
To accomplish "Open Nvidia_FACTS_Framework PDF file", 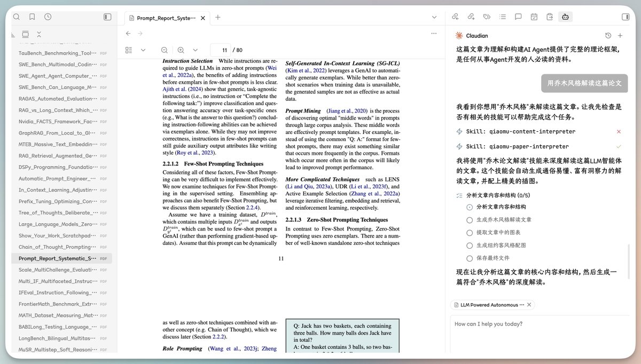I will click(x=63, y=122).
